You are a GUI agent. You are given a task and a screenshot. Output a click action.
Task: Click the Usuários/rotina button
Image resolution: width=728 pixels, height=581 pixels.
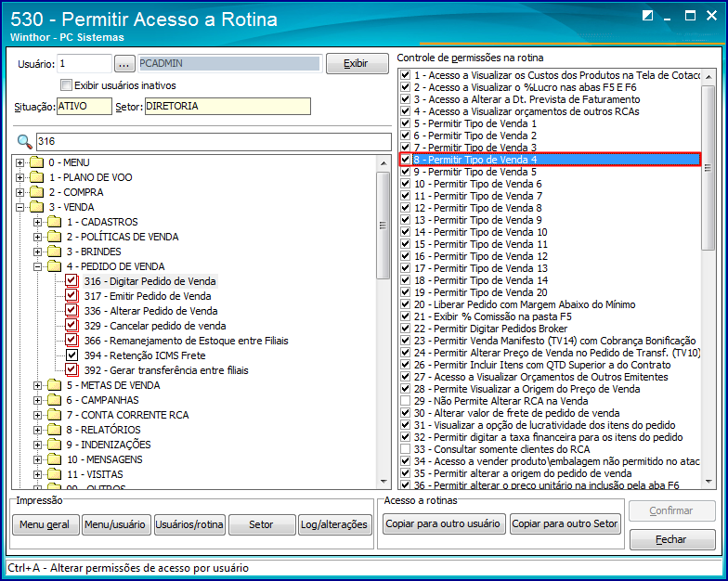point(189,524)
